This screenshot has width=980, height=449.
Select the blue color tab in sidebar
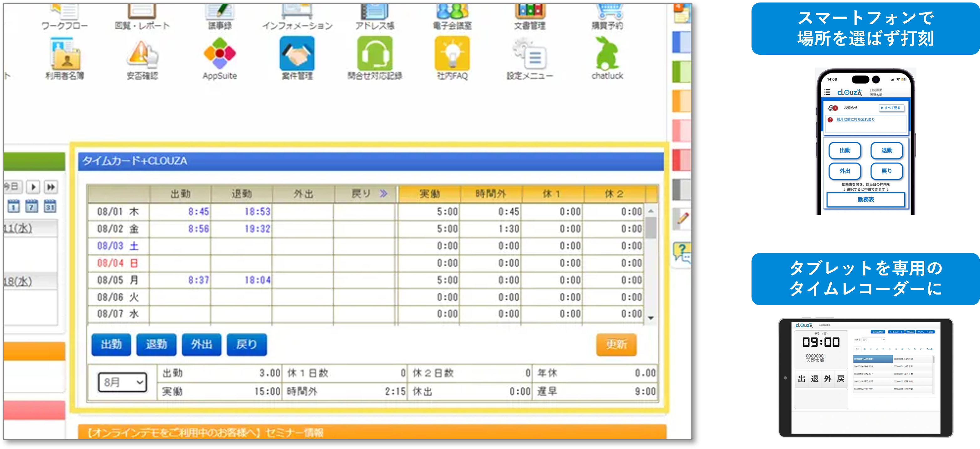(681, 42)
